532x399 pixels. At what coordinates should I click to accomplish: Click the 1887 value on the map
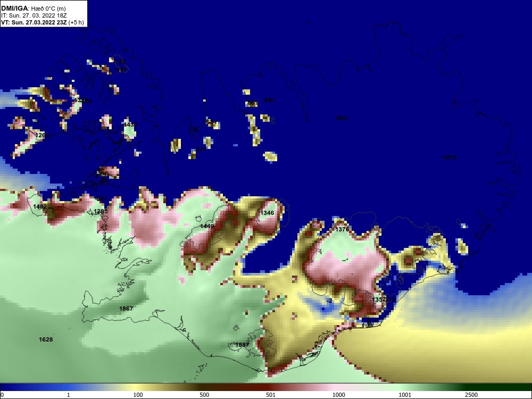click(242, 345)
